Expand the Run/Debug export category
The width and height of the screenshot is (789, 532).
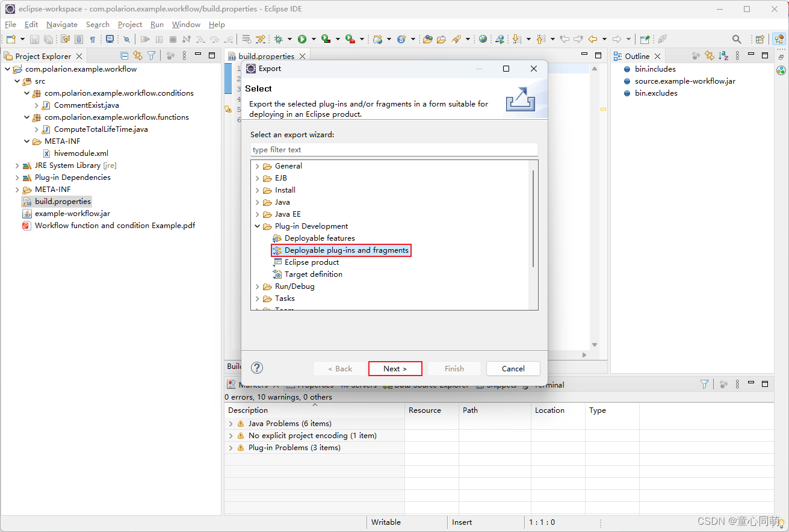[258, 286]
